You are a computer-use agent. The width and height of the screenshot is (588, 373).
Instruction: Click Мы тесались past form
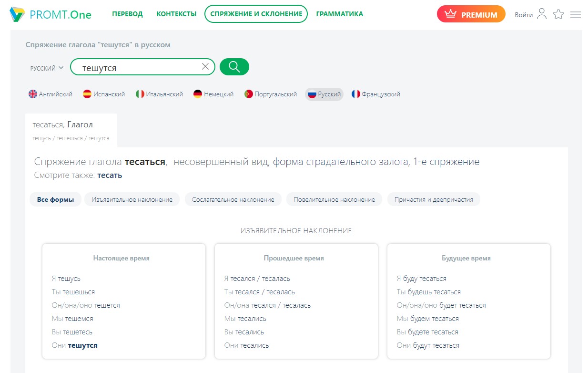245,319
